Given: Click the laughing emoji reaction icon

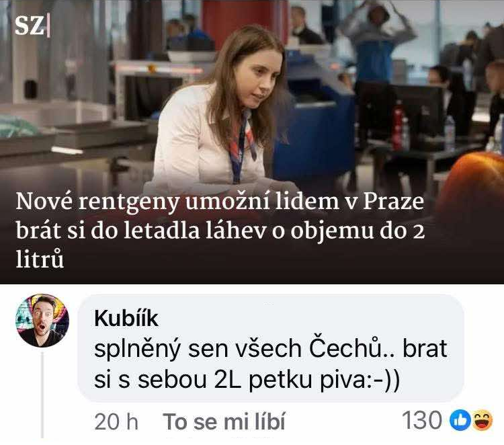Looking at the screenshot, I should pyautogui.click(x=482, y=420).
